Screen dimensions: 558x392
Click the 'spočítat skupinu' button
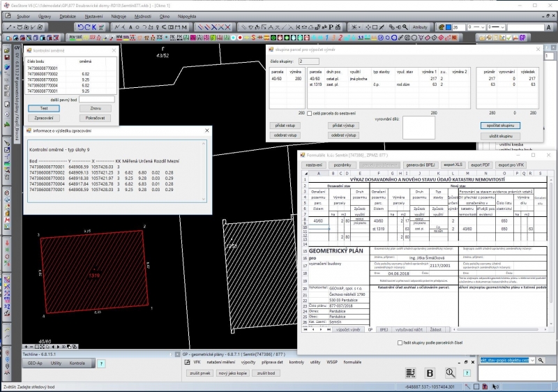(x=500, y=126)
